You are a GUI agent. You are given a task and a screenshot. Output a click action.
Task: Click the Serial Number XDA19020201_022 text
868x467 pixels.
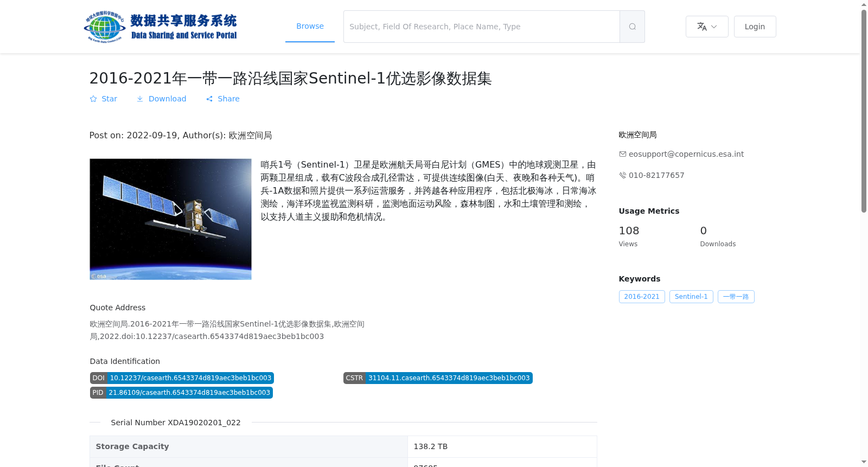pos(176,423)
